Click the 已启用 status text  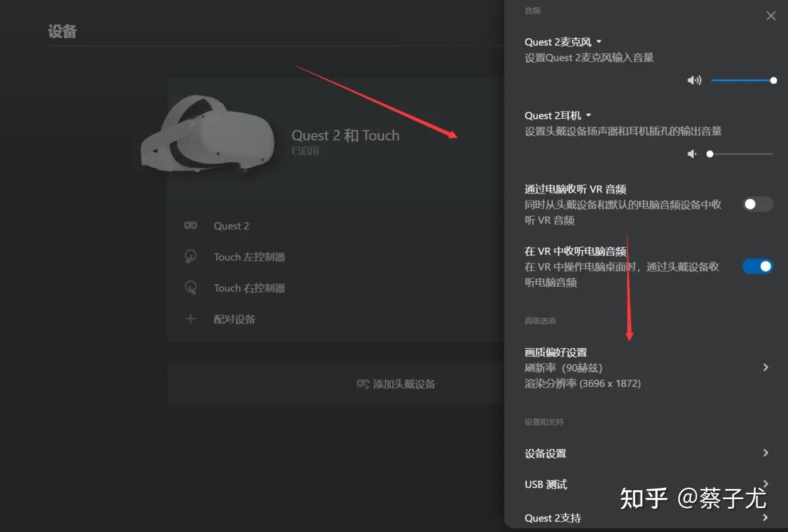click(x=305, y=151)
